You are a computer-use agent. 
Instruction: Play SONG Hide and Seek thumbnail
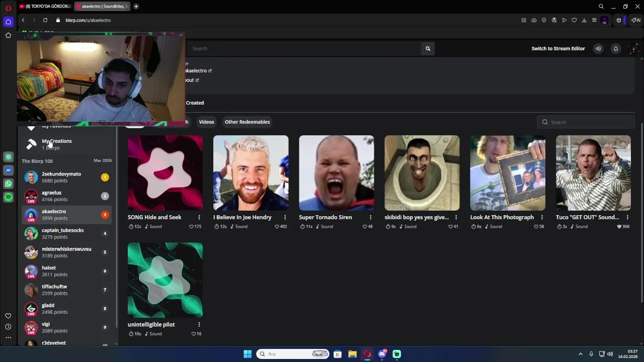165,172
